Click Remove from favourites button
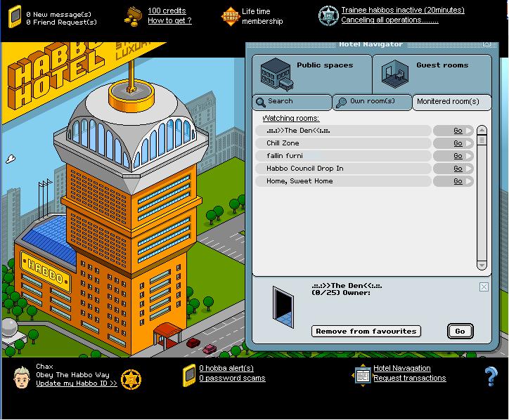 tap(366, 331)
